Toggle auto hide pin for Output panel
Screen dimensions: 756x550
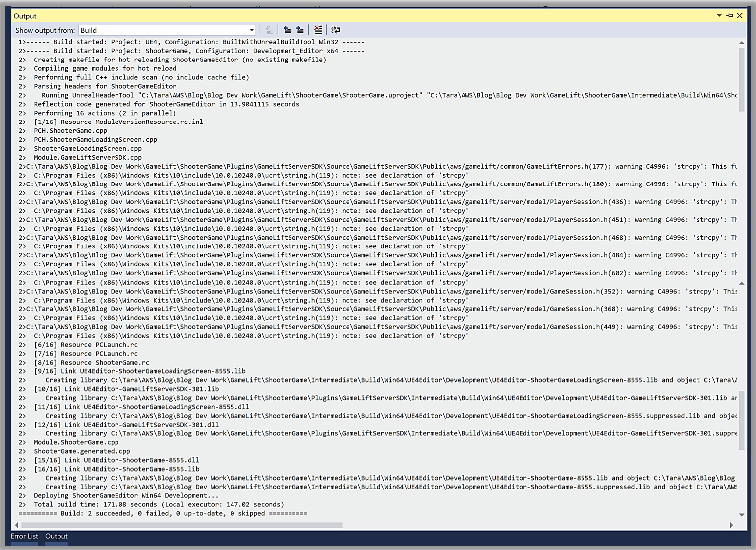pos(730,16)
